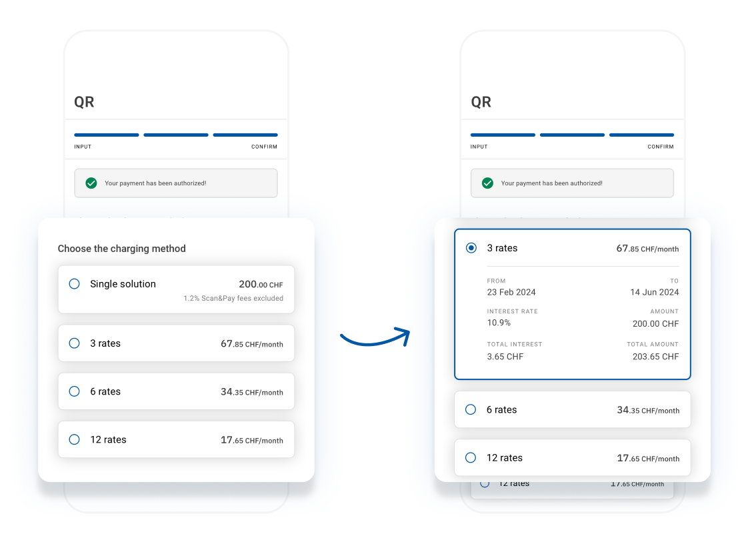Click last progress step bar in right phone
The image size is (748, 560).
tap(641, 135)
